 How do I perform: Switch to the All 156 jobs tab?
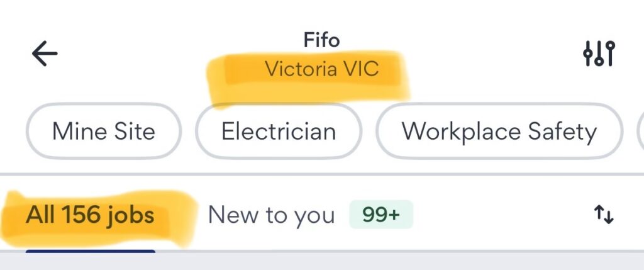[90, 216]
